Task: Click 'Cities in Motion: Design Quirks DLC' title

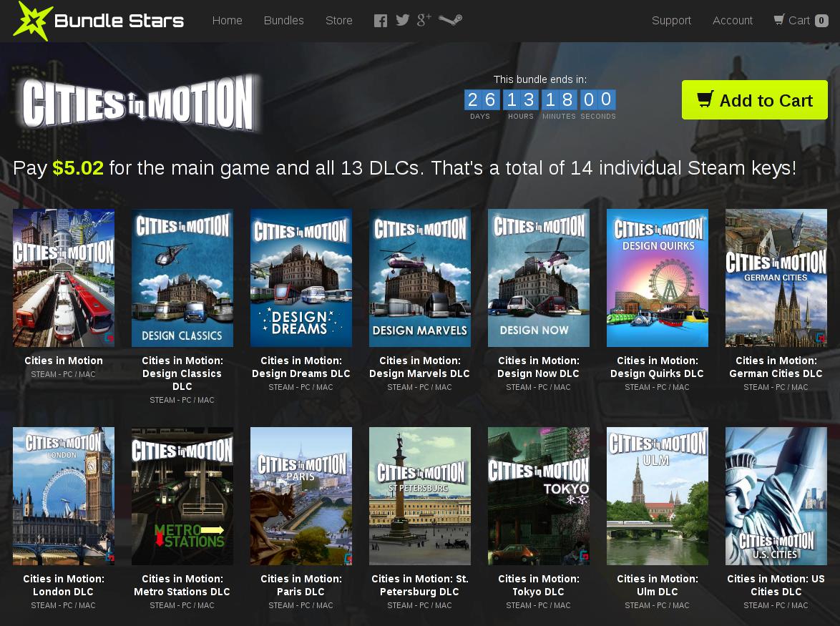Action: tap(658, 367)
